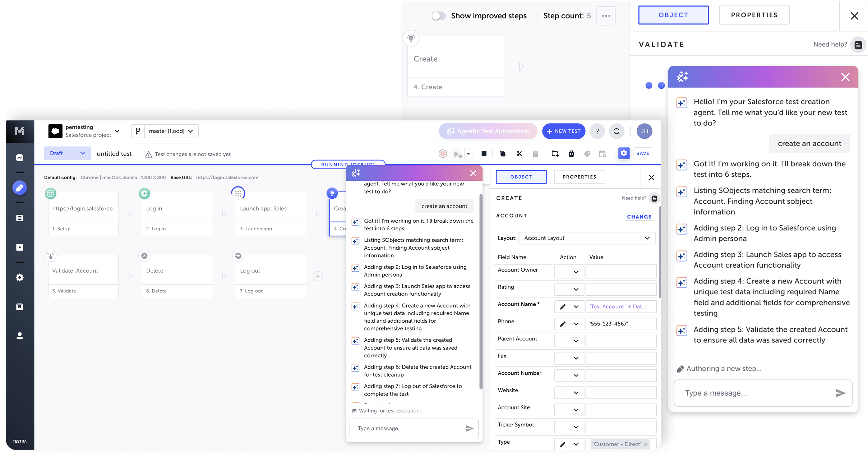Click the scissors cut icon
The height and width of the screenshot is (457, 868).
tap(519, 154)
